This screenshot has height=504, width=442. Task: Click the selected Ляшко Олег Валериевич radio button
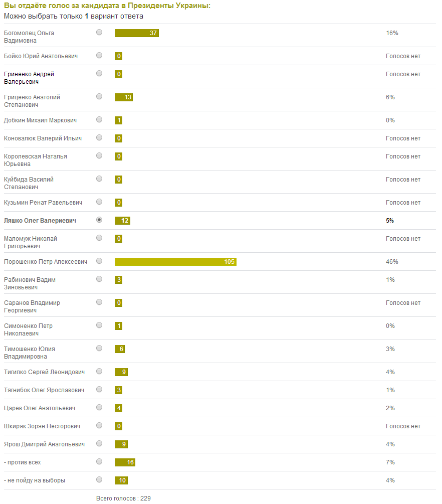[99, 220]
